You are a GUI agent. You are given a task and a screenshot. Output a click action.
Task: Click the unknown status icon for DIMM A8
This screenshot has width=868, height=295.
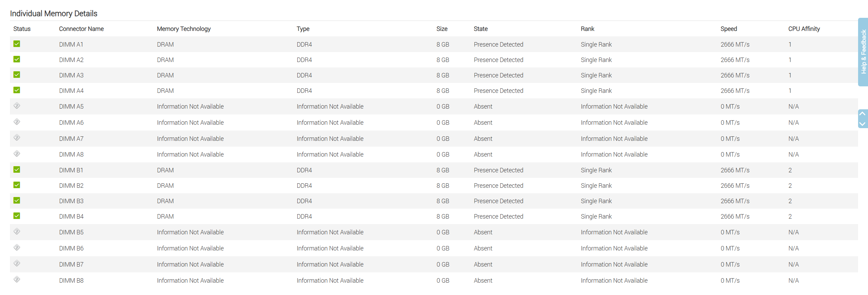(17, 154)
